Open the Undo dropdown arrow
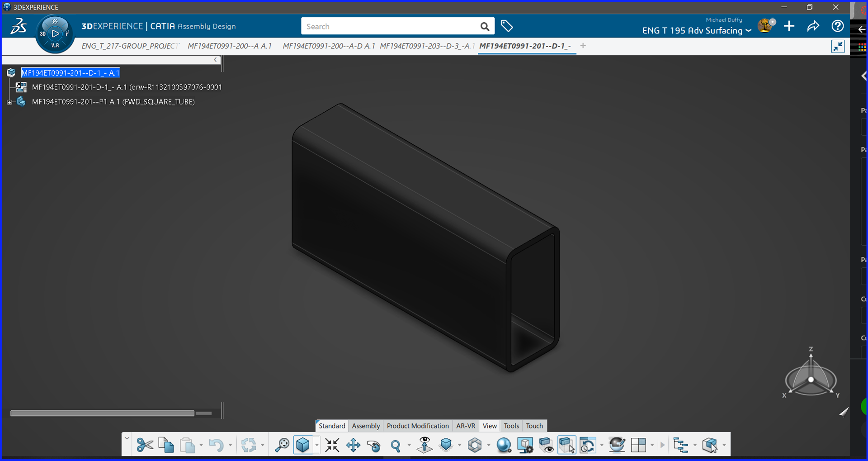 tap(230, 445)
